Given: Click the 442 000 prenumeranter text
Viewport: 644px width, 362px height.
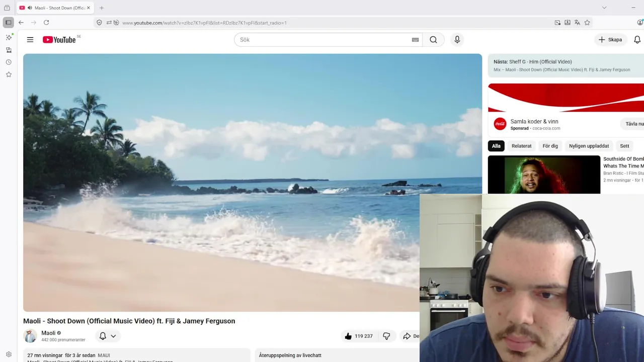Looking at the screenshot, I should pyautogui.click(x=63, y=340).
